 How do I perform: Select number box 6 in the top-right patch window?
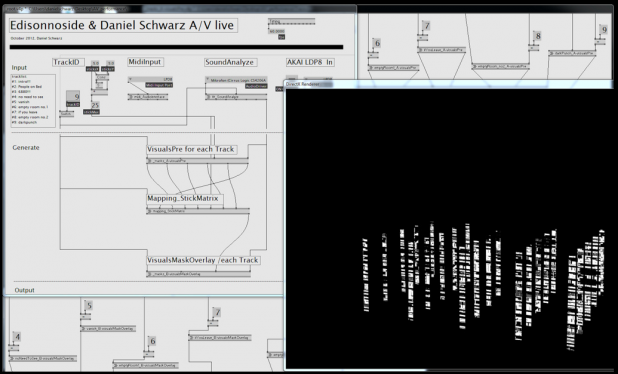[x=376, y=43]
